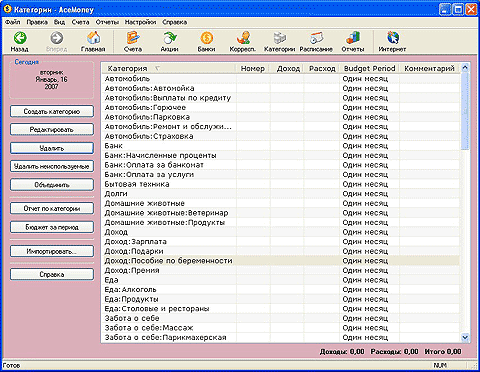
Task: Open the Акции (Stocks) toolbar icon
Action: tap(170, 41)
